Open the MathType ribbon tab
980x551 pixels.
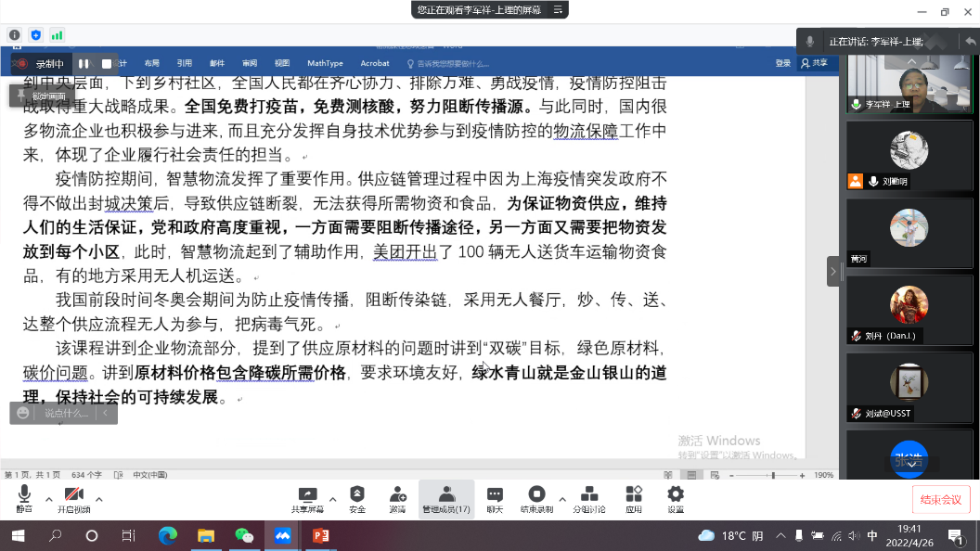[325, 63]
